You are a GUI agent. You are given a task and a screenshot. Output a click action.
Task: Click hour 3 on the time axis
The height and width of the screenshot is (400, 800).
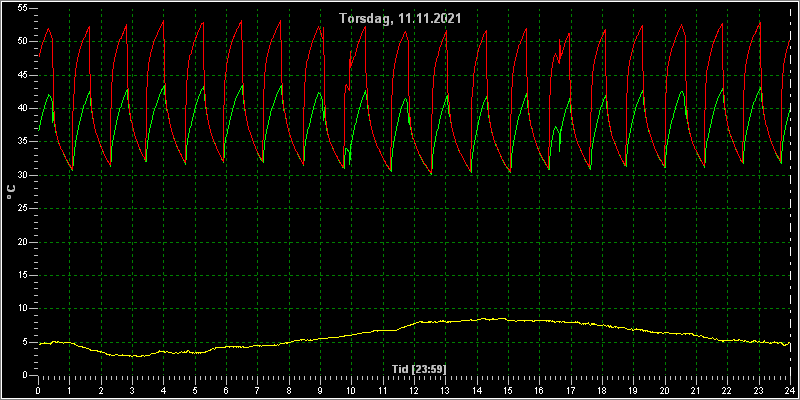(x=132, y=391)
